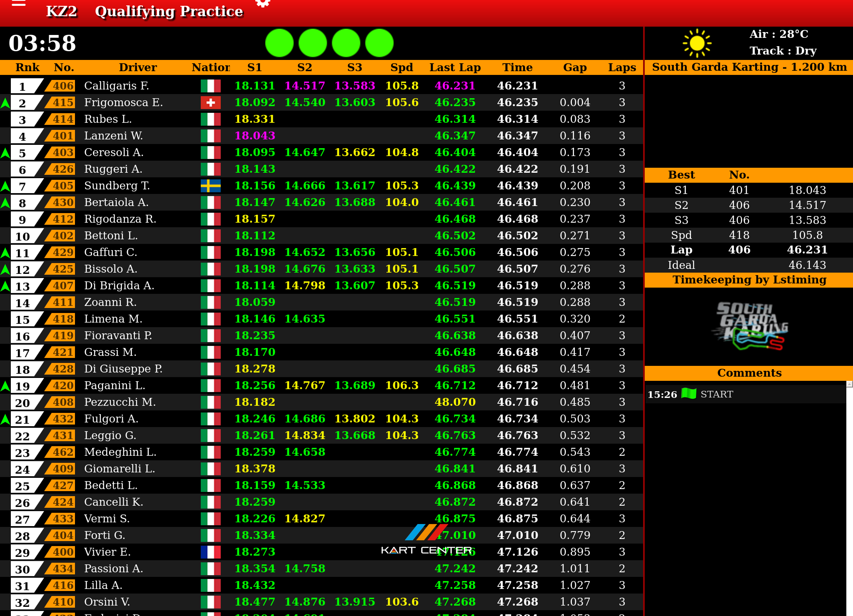Click the Driver column header
The image size is (853, 616).
(138, 67)
